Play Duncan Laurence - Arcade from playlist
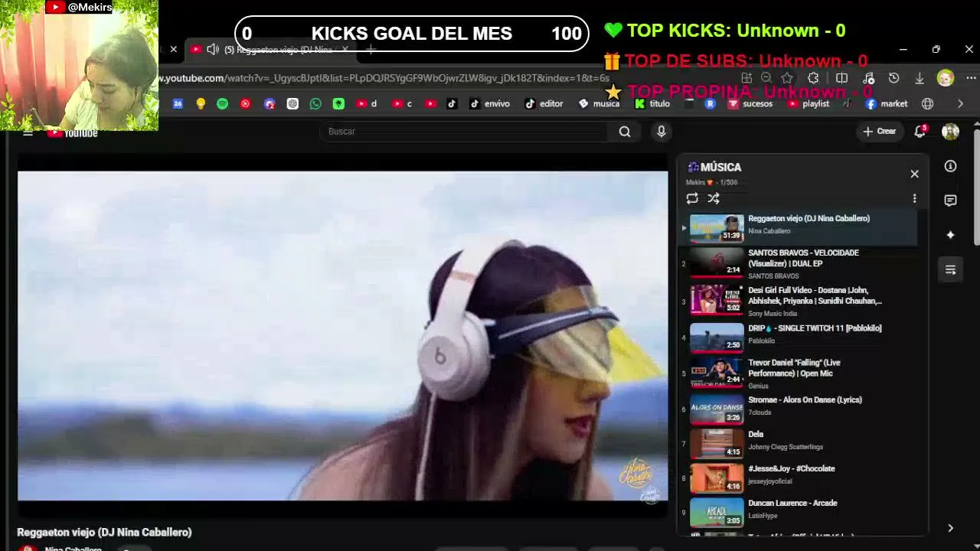 (x=799, y=512)
